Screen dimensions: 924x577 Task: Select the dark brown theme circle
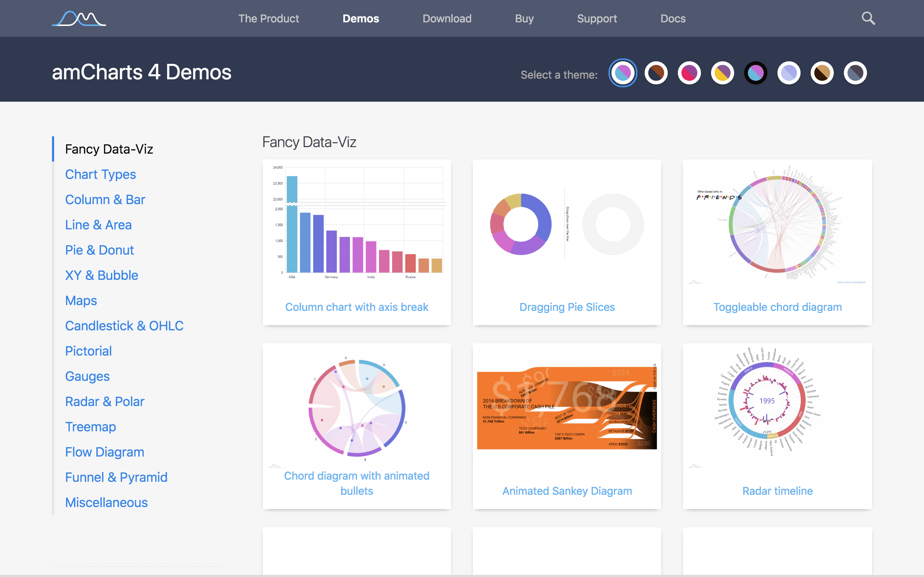[x=655, y=72]
